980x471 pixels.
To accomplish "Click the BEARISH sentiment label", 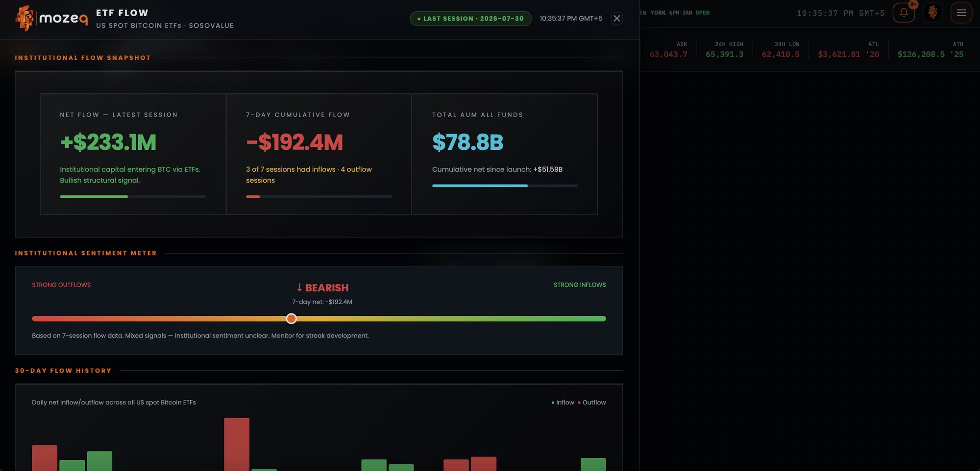I will (x=322, y=288).
